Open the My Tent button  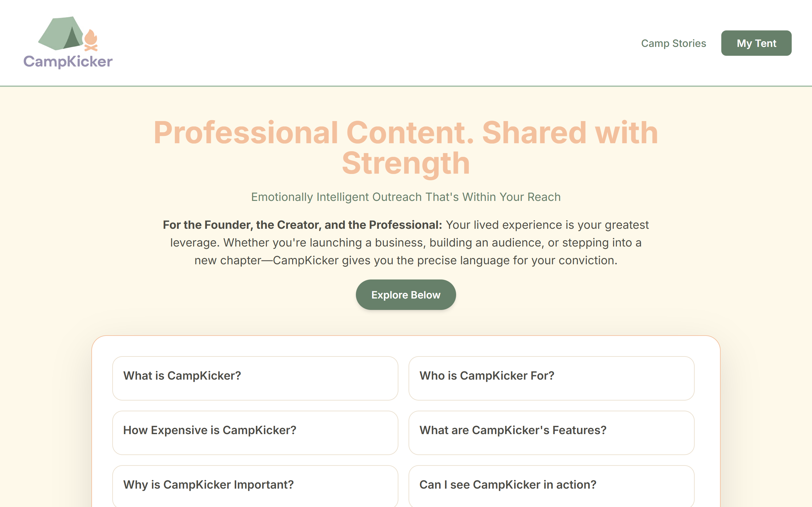pyautogui.click(x=756, y=43)
